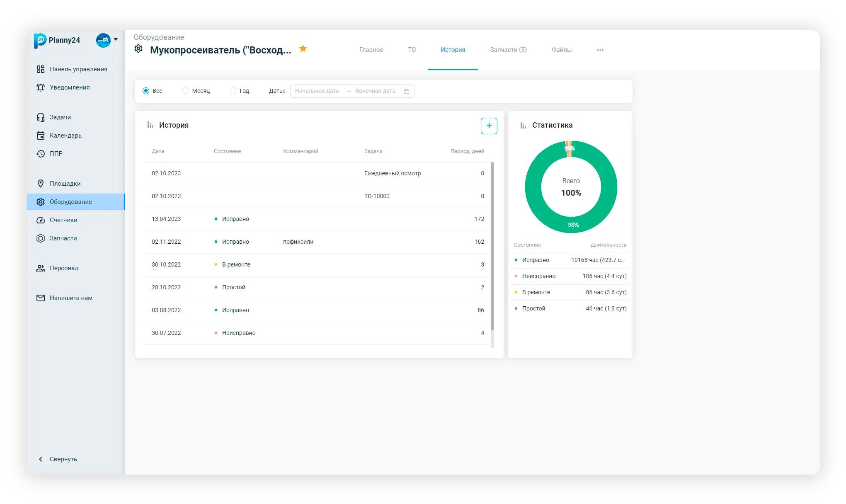Click the plus icon to add a history record
Viewport: 846px width, 504px height.
pyautogui.click(x=489, y=126)
